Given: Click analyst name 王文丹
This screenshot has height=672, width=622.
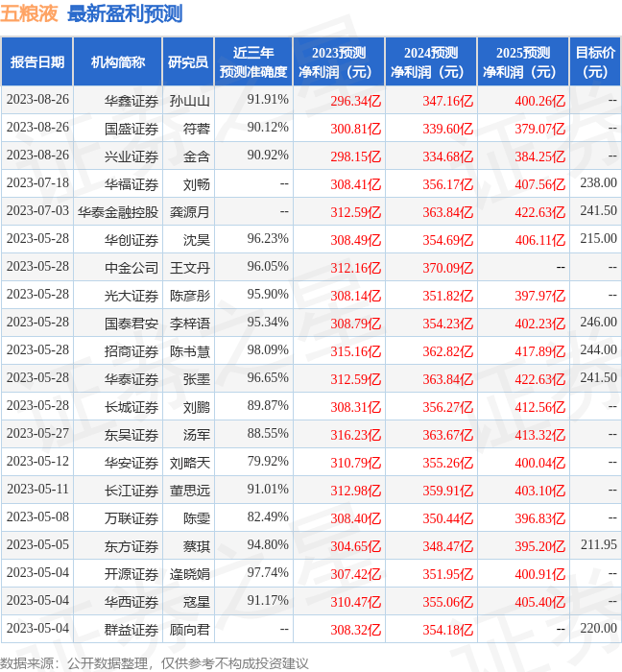Looking at the screenshot, I should 189,267.
